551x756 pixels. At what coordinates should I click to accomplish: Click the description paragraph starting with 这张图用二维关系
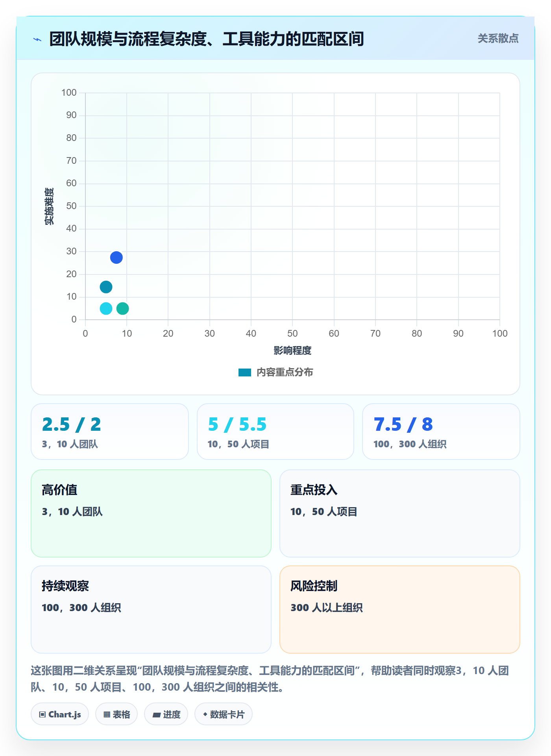click(270, 679)
